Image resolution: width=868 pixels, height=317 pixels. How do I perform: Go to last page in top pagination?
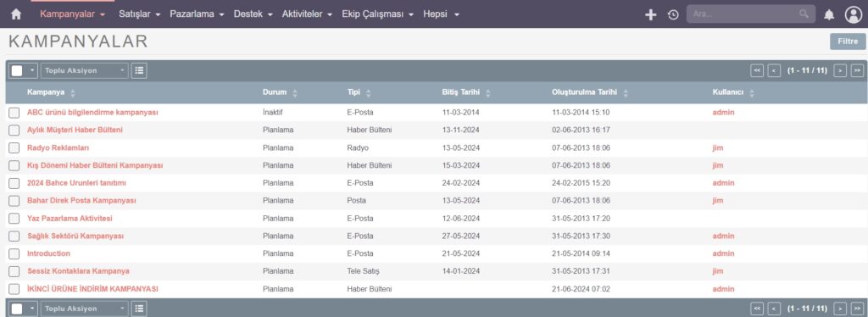[857, 70]
